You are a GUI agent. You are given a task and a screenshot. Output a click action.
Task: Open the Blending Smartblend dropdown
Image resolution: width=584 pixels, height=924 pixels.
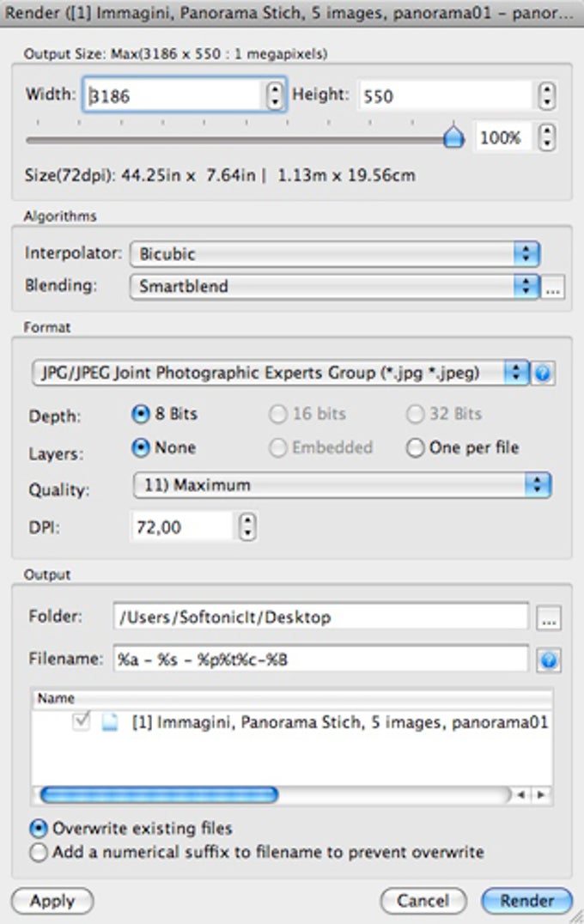click(x=334, y=287)
